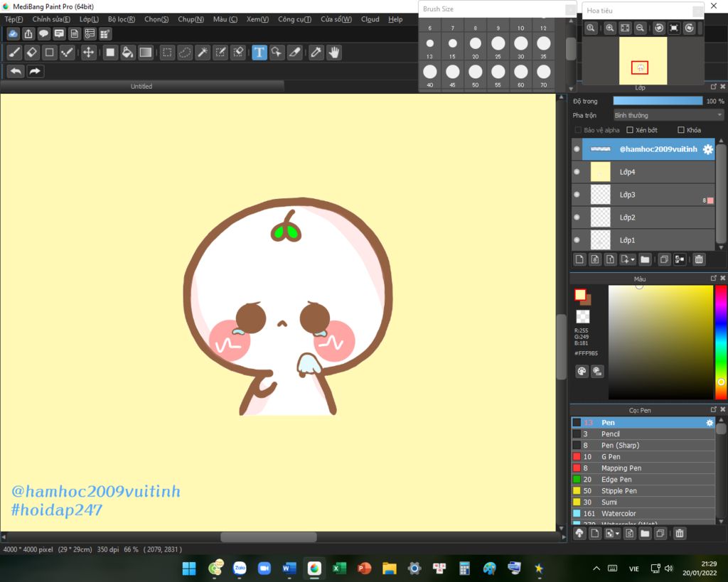Select the Fill rectangle tool
728x582 pixels.
point(110,53)
